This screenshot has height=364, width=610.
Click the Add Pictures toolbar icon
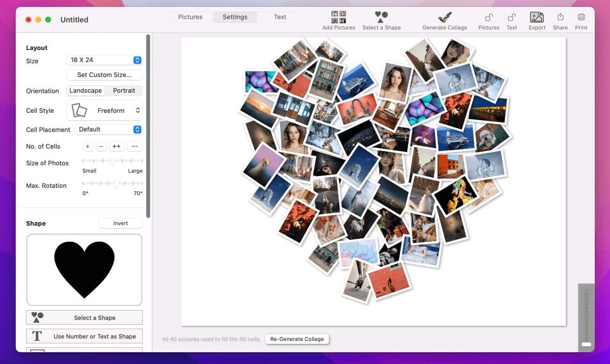339,18
